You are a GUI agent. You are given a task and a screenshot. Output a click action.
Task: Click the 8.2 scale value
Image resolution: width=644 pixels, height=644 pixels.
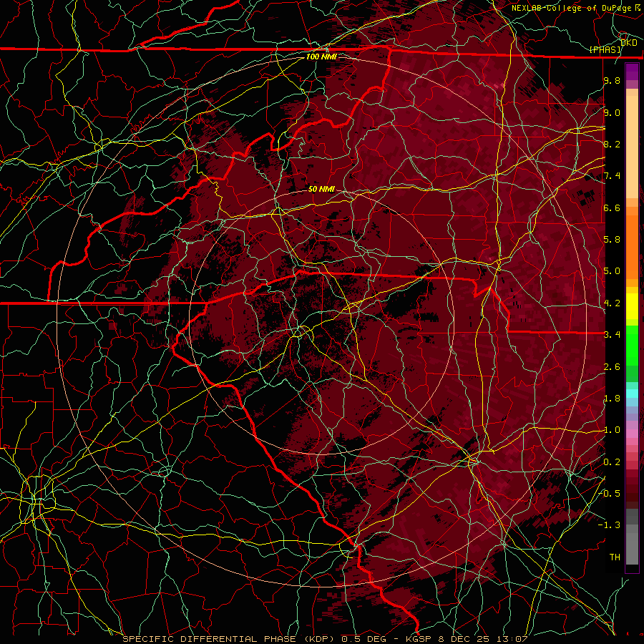[x=612, y=144]
